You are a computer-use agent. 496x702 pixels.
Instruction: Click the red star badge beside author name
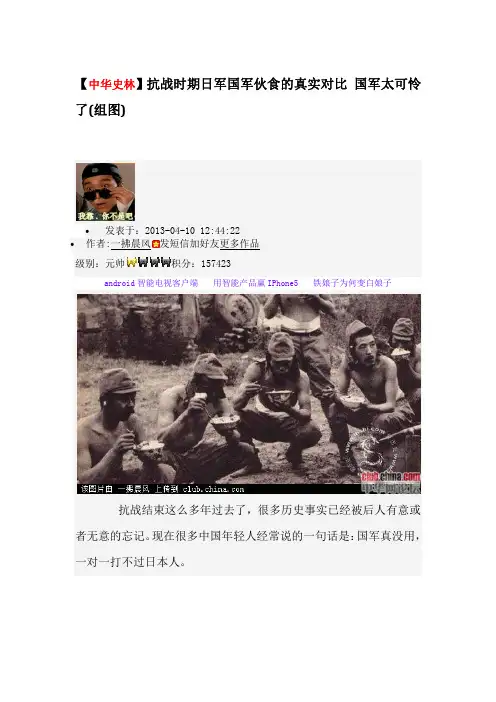pos(156,244)
